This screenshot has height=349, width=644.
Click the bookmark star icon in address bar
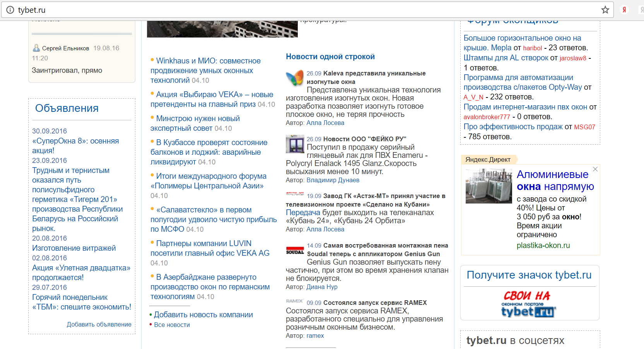pos(605,10)
